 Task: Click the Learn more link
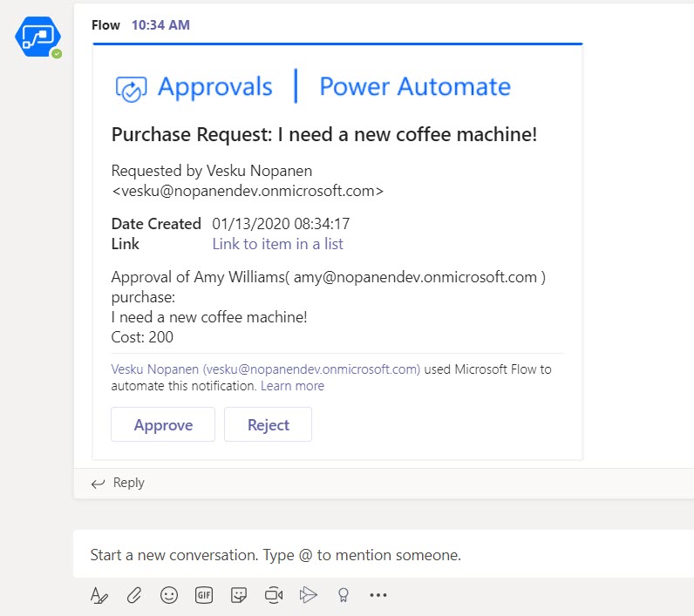(x=291, y=386)
